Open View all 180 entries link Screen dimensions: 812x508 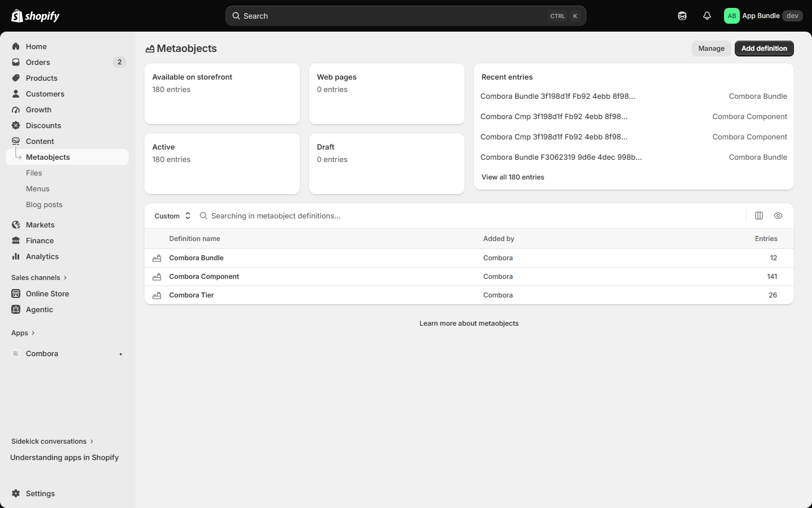click(x=513, y=177)
